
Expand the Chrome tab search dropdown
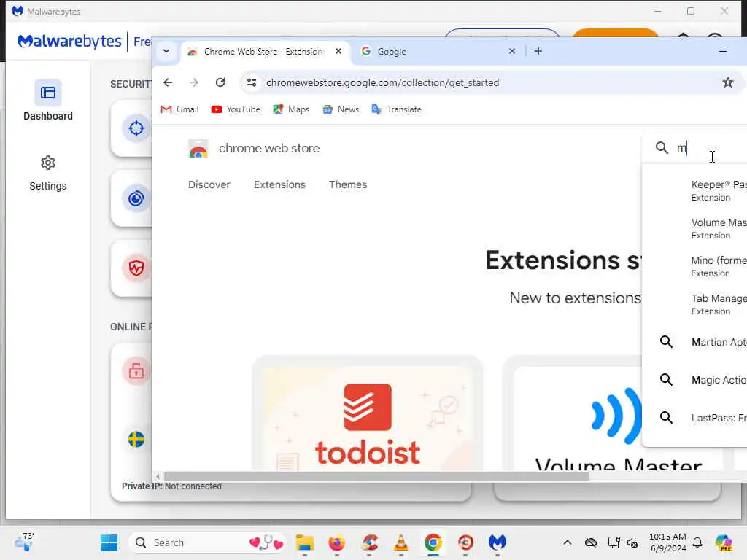click(166, 52)
